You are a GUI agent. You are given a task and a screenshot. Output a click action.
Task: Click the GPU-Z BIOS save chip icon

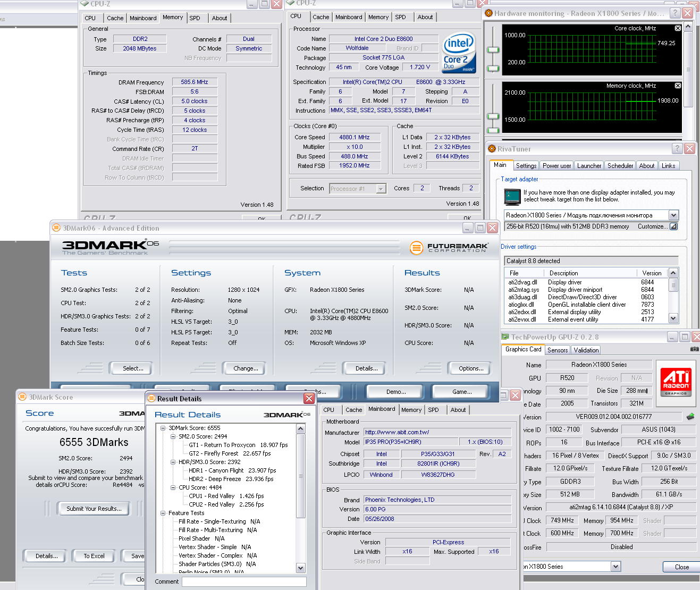pyautogui.click(x=690, y=416)
